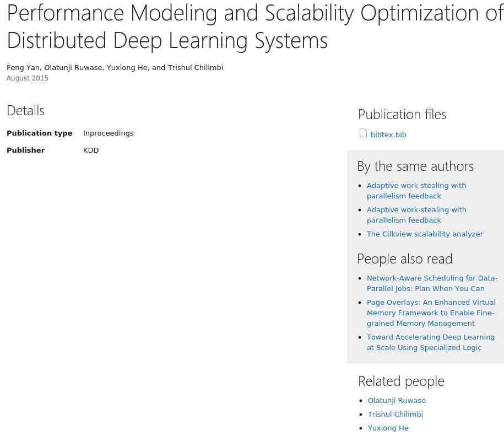Open Toward Accelerating Deep Learning at Scale
Viewport: 504px width, 441px height.
(430, 342)
